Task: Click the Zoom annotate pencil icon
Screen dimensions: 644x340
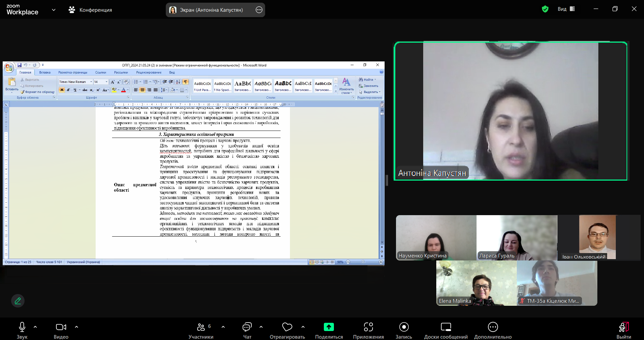Action: pos(18,301)
